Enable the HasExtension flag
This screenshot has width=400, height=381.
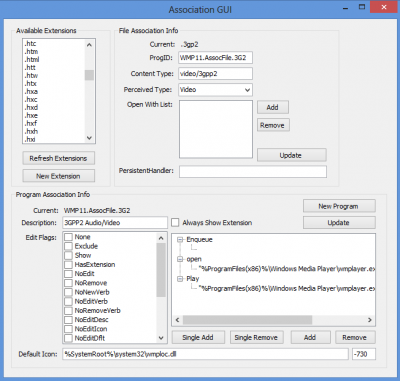click(68, 265)
